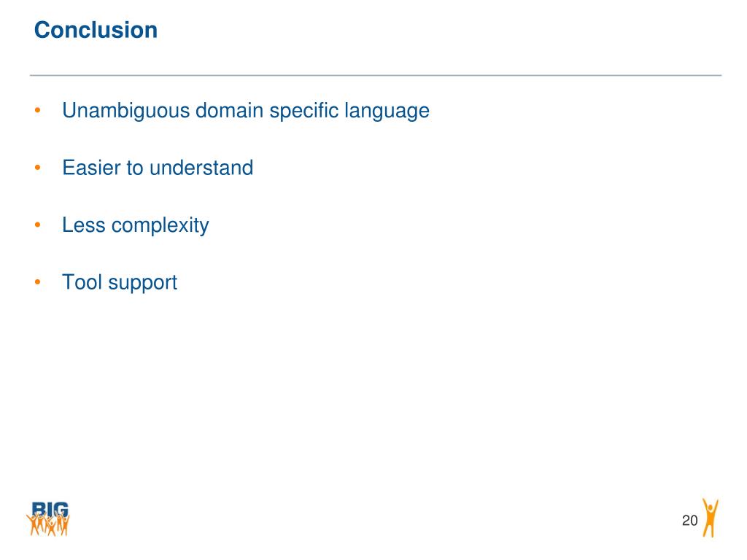
Task: Click the horizontal divider line under title
Action: tap(376, 75)
